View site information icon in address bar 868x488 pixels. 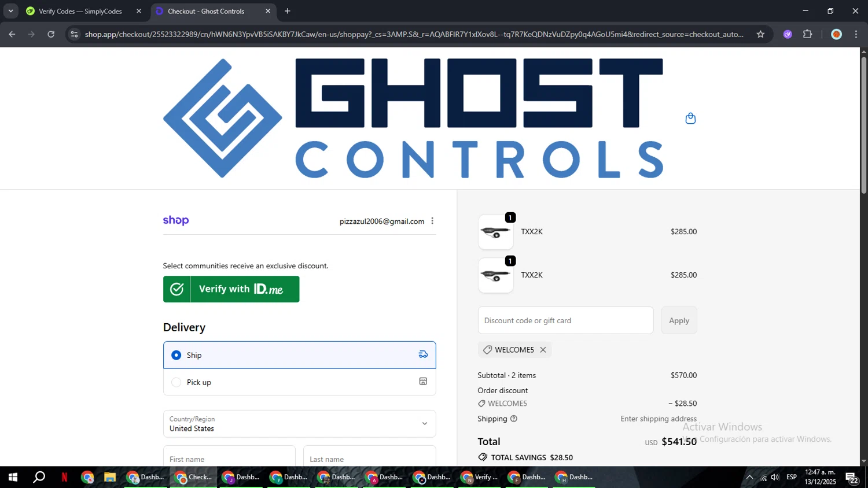point(74,34)
